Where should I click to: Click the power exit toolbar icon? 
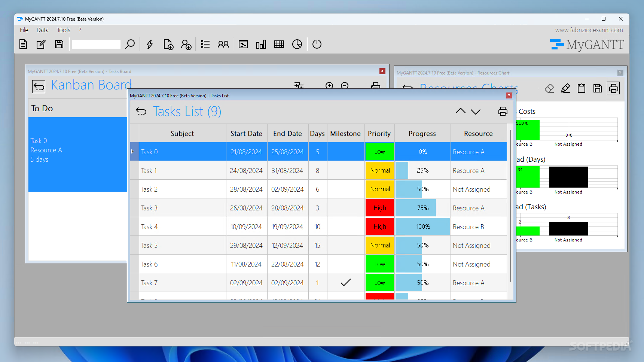[317, 44]
